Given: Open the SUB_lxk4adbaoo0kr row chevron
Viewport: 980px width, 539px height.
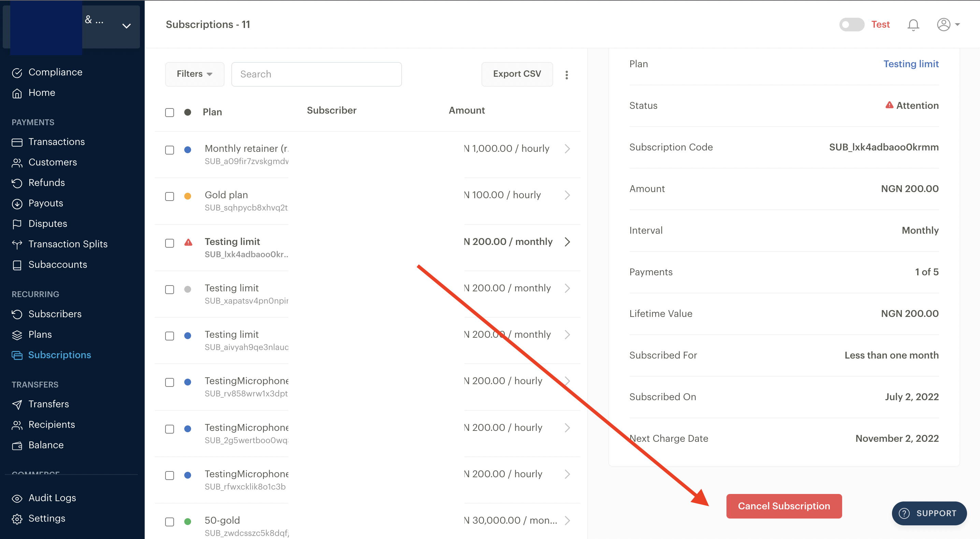Looking at the screenshot, I should coord(567,242).
